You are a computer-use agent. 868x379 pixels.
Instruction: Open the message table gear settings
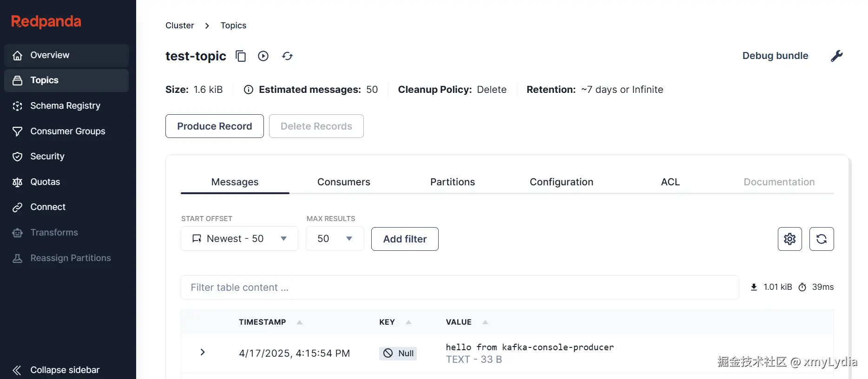coord(789,239)
